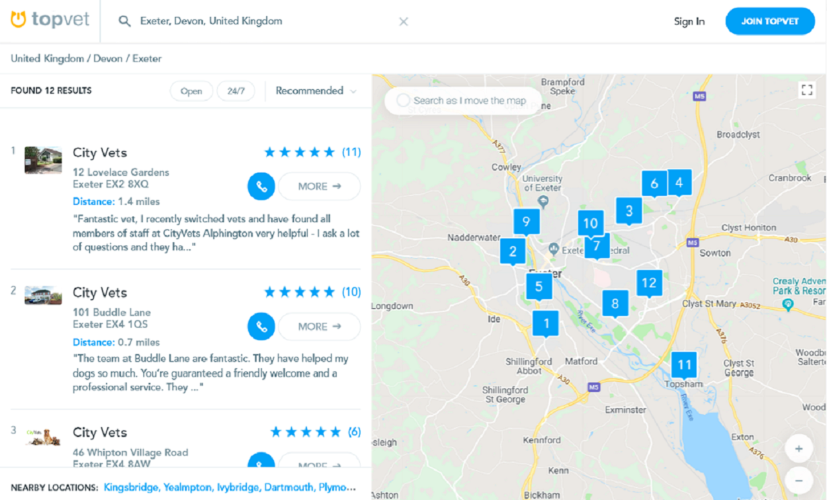This screenshot has width=827, height=504.
Task: Open the Lovelace Gardens City Vets thumbnail
Action: click(43, 160)
